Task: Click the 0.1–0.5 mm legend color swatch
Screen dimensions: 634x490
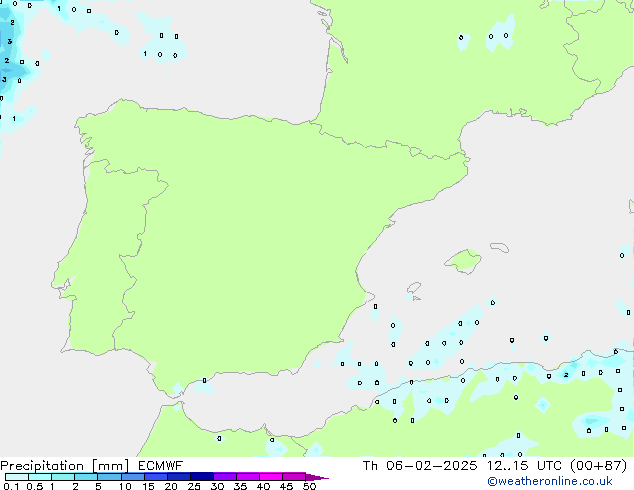Action: pyautogui.click(x=17, y=477)
